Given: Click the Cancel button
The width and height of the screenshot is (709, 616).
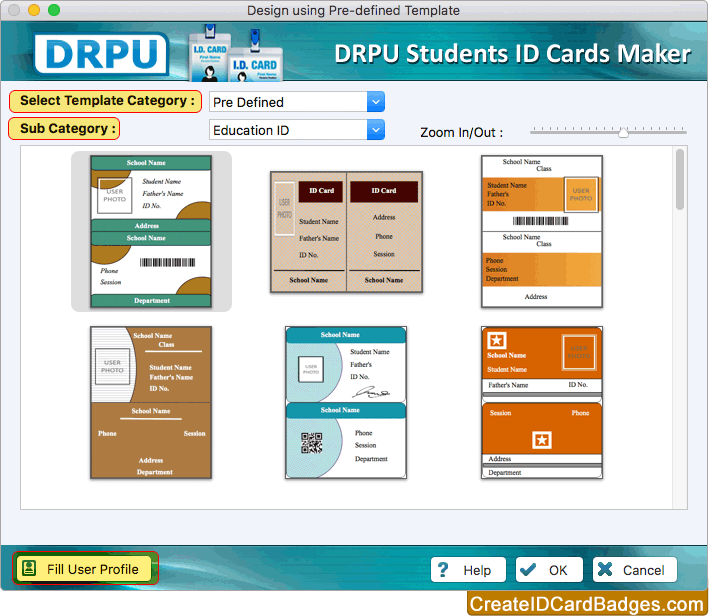Looking at the screenshot, I should point(635,569).
